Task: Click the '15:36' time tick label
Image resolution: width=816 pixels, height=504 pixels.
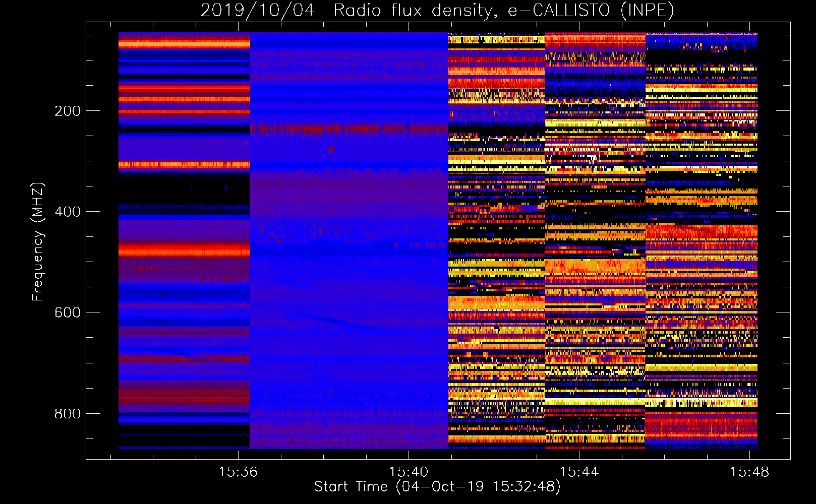Action: [x=238, y=472]
